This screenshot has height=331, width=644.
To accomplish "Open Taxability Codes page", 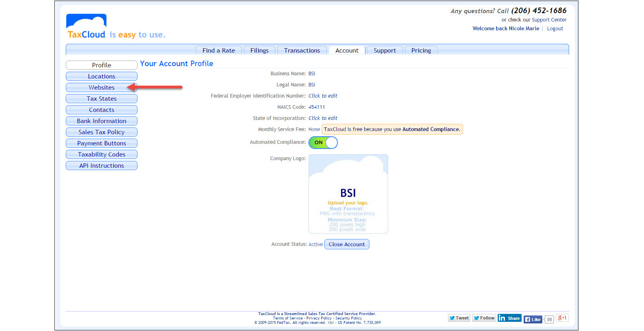I will click(102, 154).
